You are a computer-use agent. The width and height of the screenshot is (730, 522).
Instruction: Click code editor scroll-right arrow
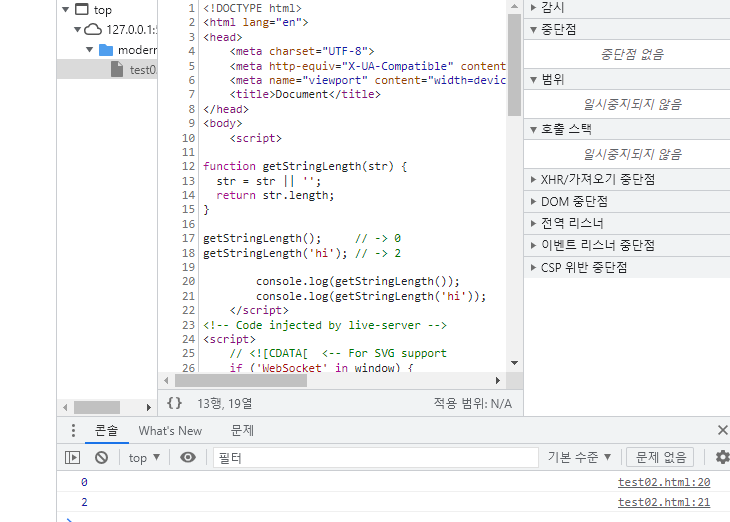tap(498, 380)
